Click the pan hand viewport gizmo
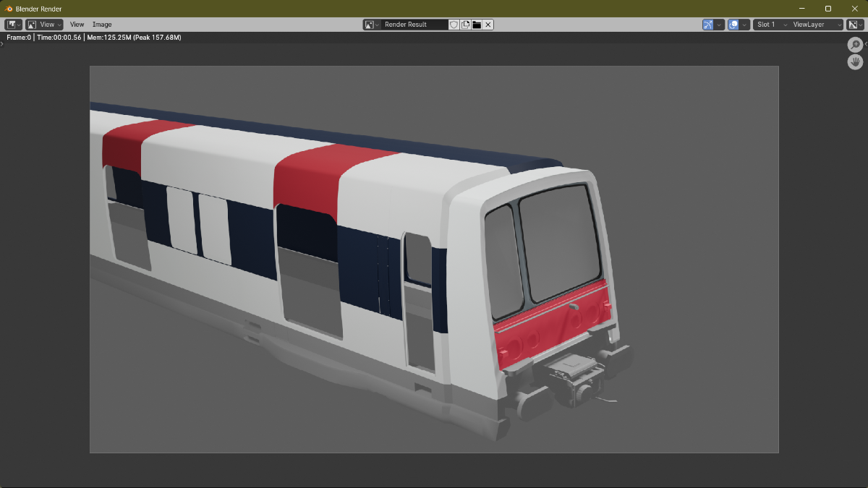 click(855, 62)
